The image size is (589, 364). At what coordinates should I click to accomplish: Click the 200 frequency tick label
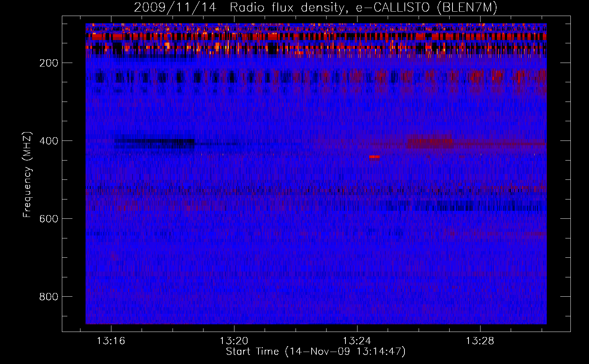tap(49, 63)
